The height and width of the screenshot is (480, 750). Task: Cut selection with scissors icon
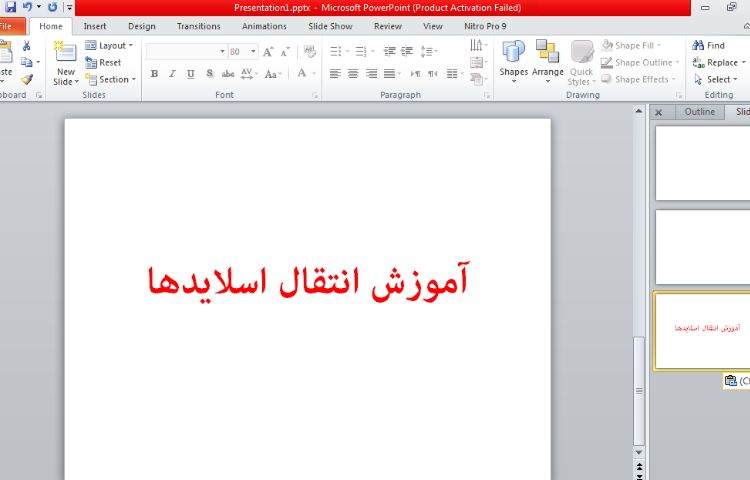[x=27, y=45]
